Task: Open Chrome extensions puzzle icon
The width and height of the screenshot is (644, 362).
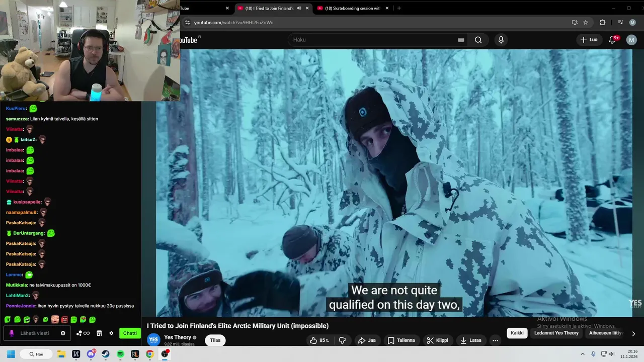Action: point(602,23)
